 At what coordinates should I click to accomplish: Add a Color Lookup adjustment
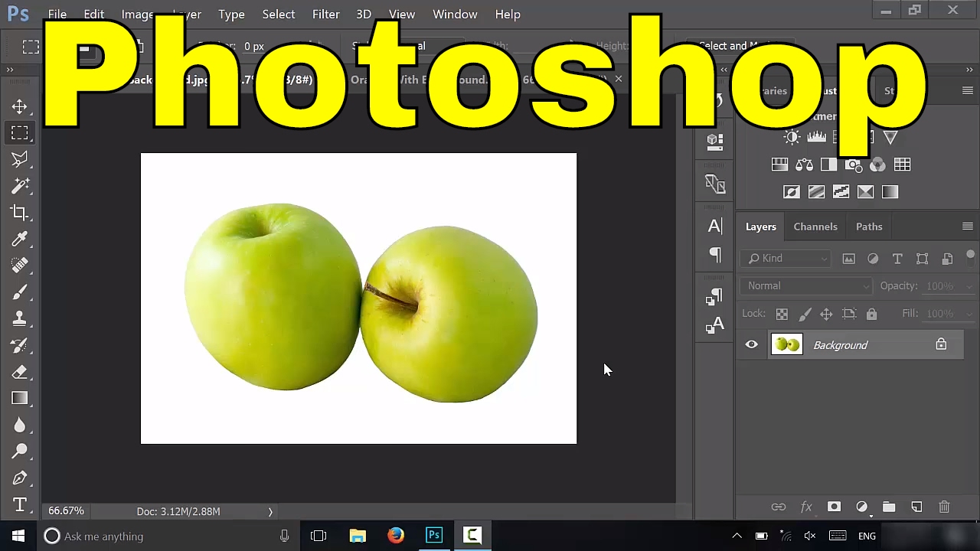(x=902, y=165)
